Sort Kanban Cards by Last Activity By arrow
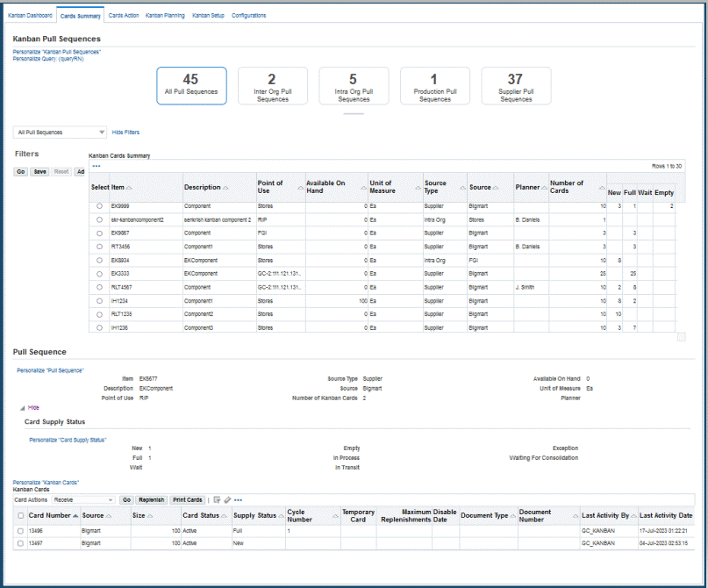This screenshot has height=588, width=708. coord(634,516)
